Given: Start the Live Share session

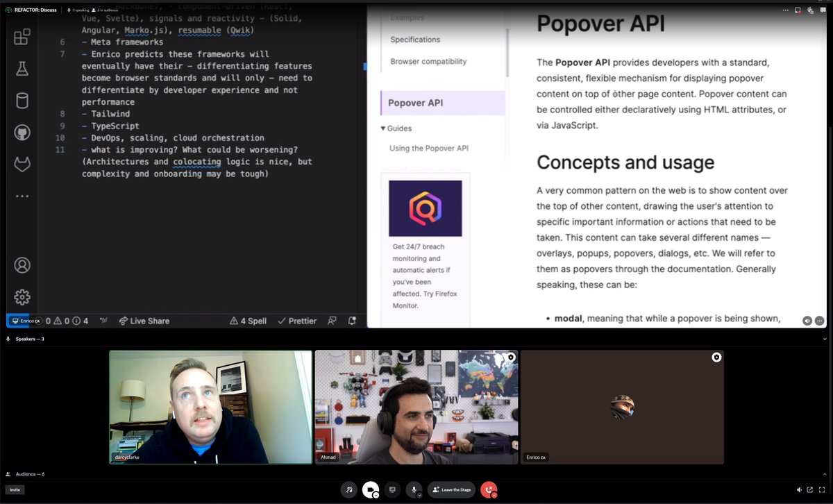Looking at the screenshot, I should [x=144, y=321].
